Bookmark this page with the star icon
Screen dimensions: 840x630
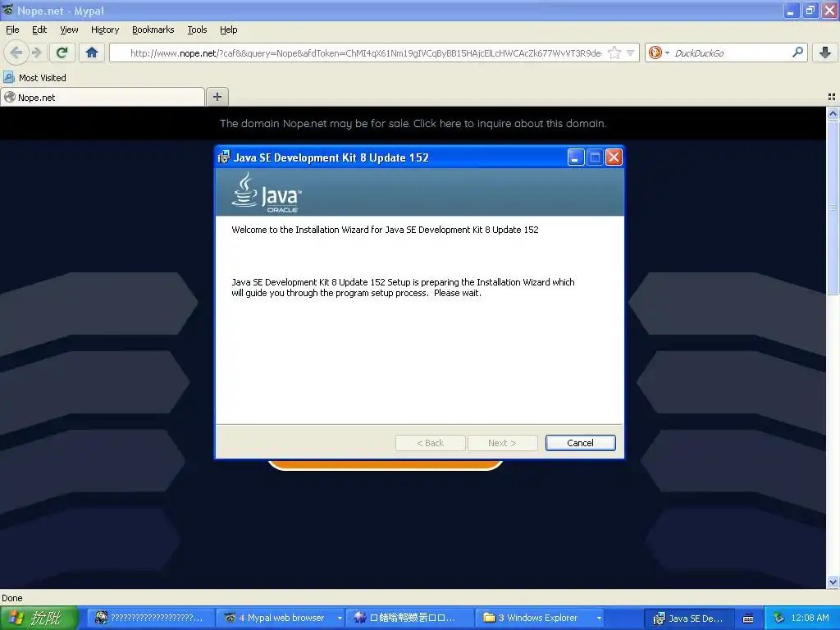tap(614, 52)
